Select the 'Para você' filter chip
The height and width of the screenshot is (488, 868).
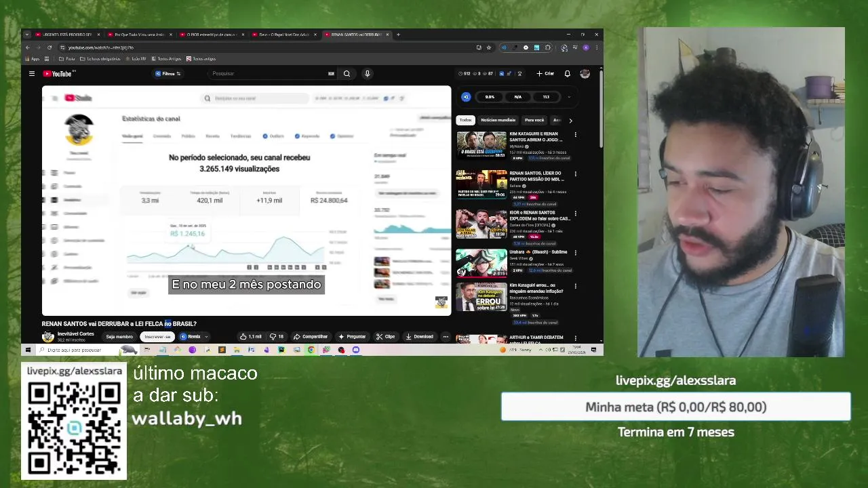click(x=534, y=120)
